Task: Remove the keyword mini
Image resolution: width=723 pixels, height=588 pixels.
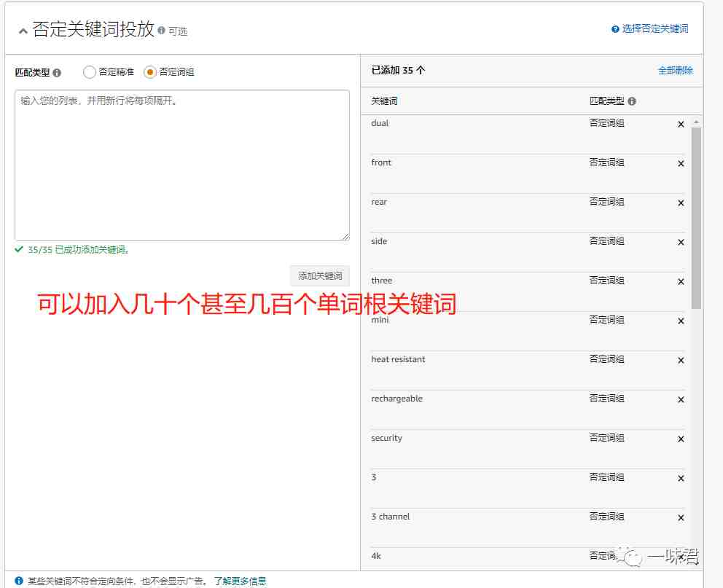Action: click(x=681, y=321)
